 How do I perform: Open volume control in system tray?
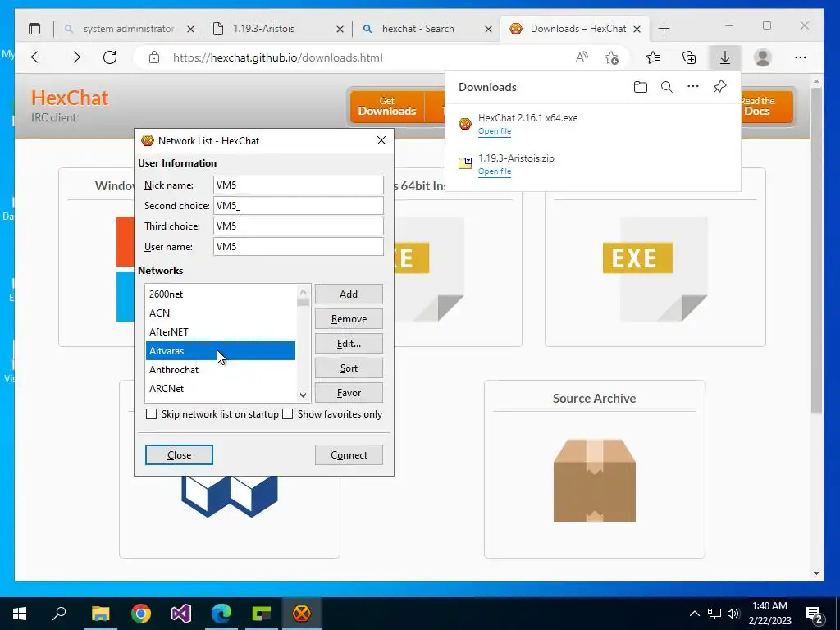point(733,614)
